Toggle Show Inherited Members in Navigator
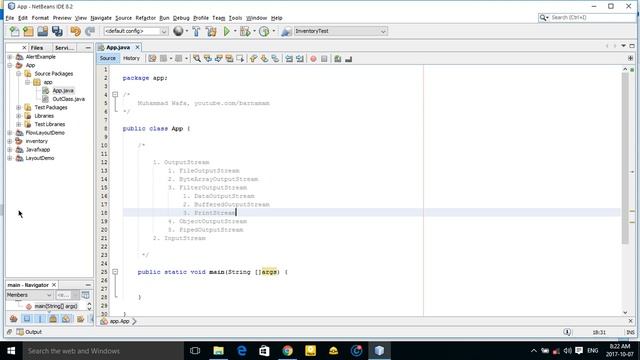This screenshot has height=360, width=640. click(x=13, y=319)
